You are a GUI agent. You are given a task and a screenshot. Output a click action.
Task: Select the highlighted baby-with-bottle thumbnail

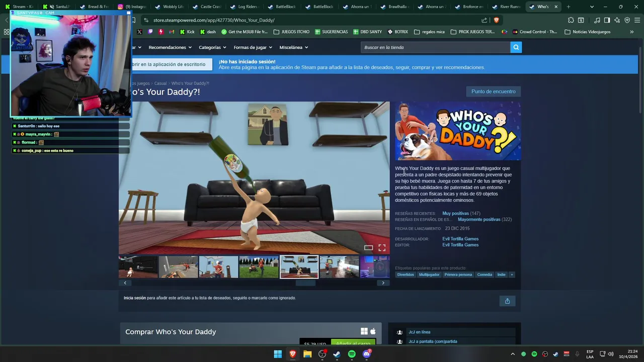click(299, 267)
